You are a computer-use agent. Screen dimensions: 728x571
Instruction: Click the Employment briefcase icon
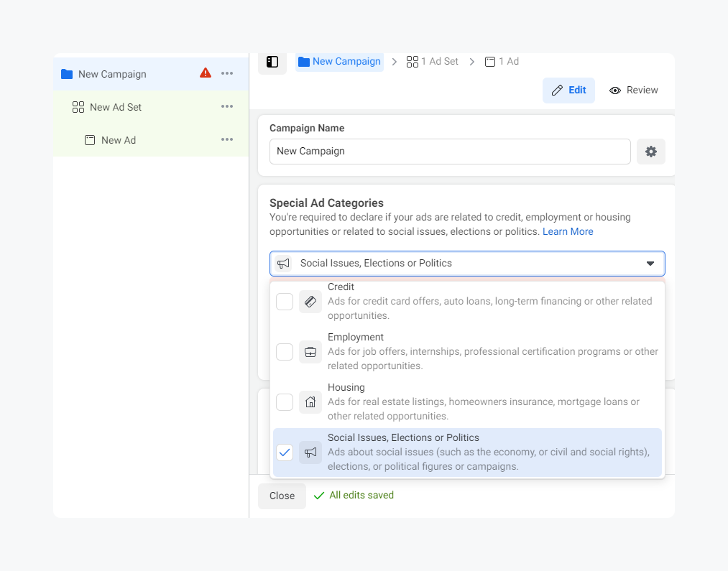[x=310, y=352]
